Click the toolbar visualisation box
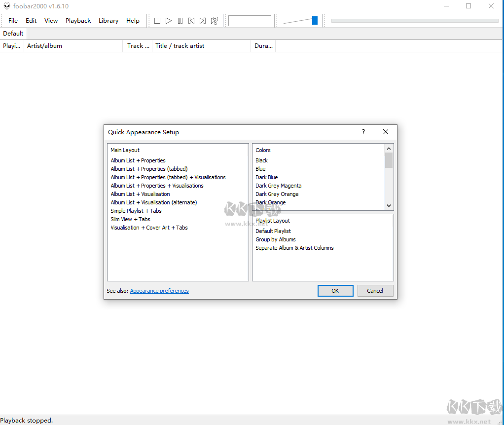The height and width of the screenshot is (425, 504). (x=250, y=21)
